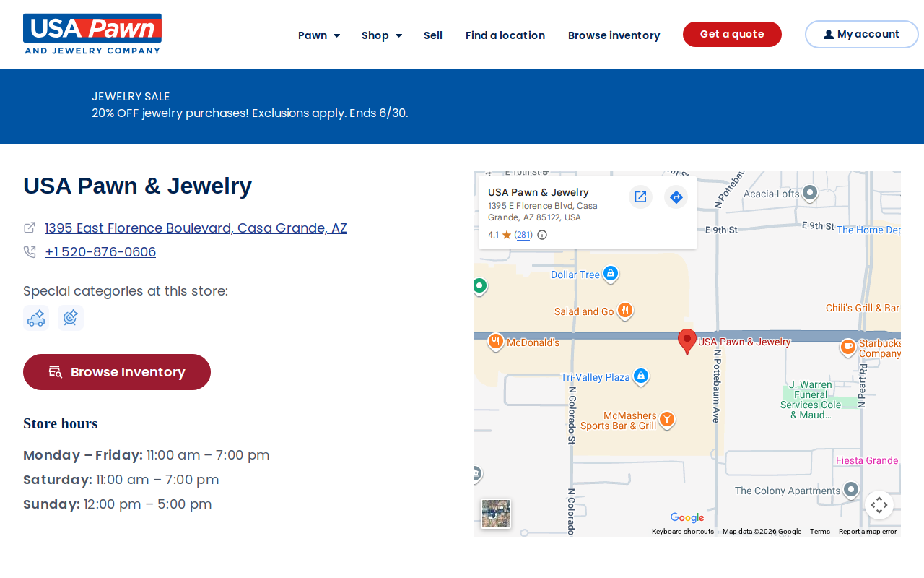Click the J. Warren Funeral Services label

811,400
